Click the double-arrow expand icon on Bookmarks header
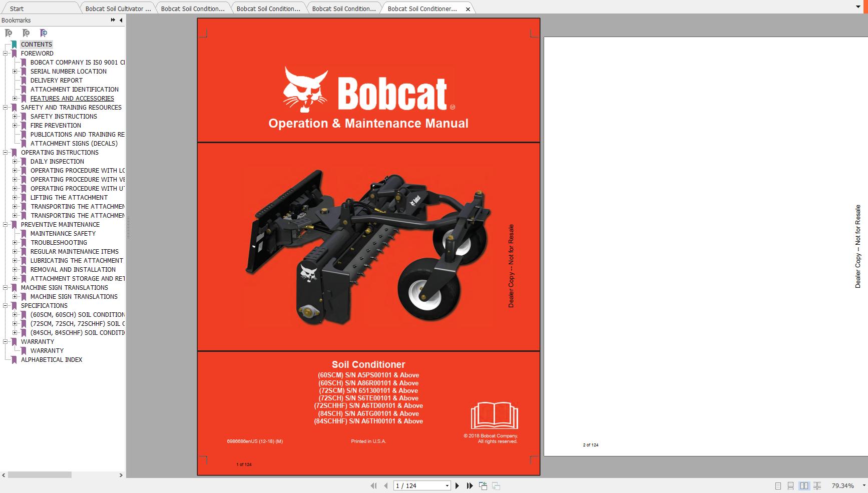 (x=112, y=20)
